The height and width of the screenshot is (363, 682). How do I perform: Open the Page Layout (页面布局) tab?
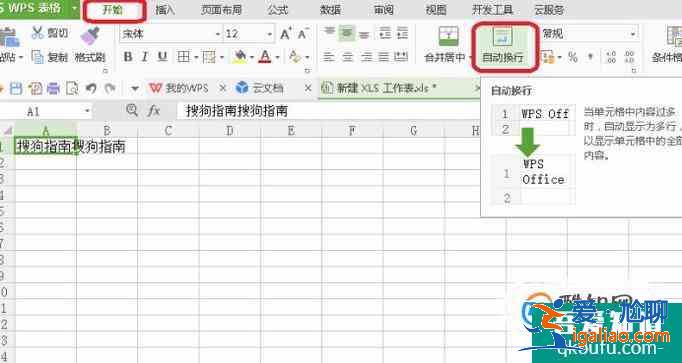(x=221, y=10)
